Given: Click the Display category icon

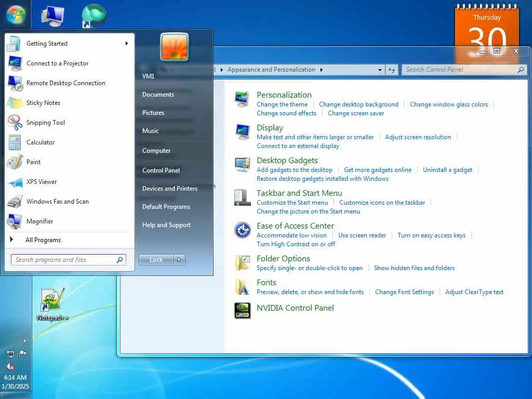Looking at the screenshot, I should [242, 131].
